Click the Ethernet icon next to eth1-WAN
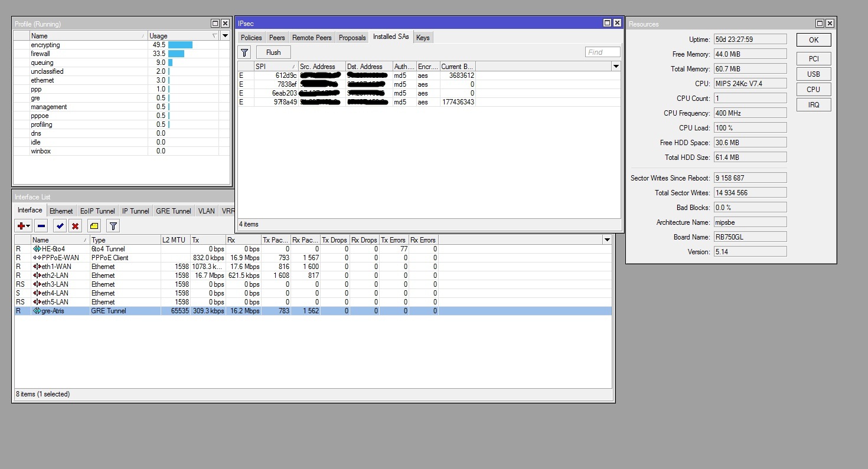The image size is (868, 469). (x=37, y=267)
